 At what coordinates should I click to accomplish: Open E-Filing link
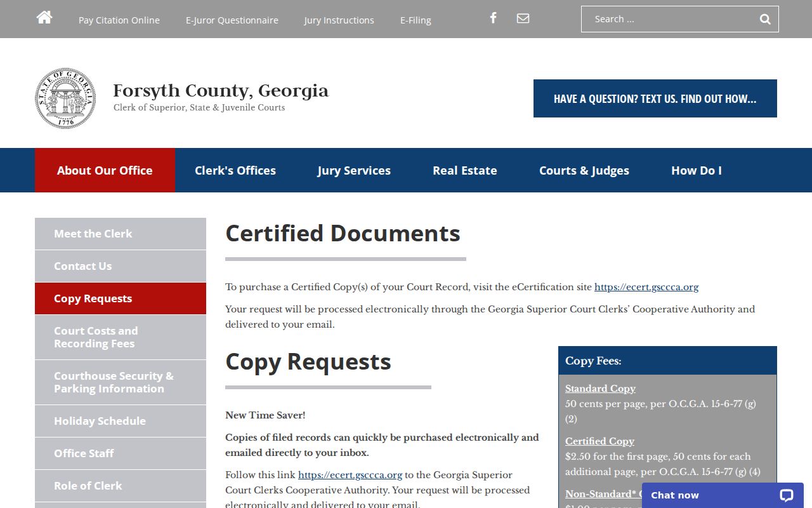point(416,20)
